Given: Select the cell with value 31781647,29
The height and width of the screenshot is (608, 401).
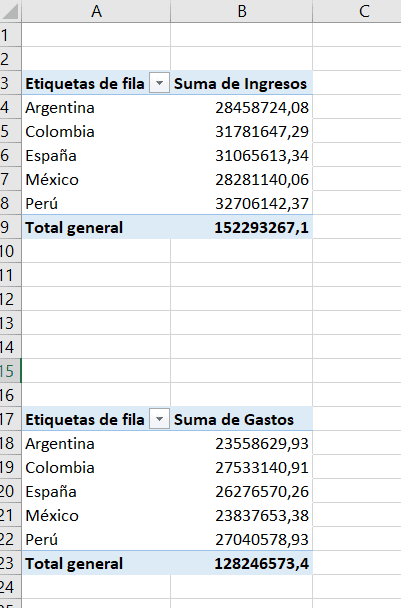Looking at the screenshot, I should 242,131.
